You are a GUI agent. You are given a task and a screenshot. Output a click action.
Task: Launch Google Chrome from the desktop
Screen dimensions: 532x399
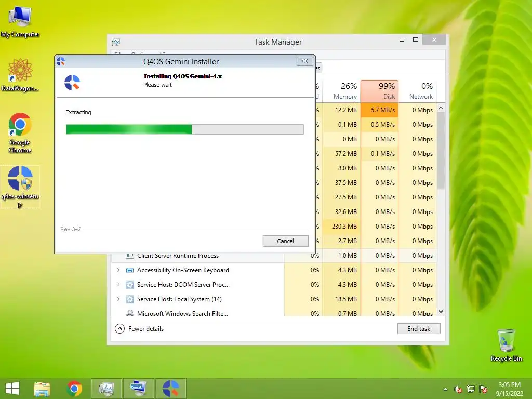click(20, 132)
